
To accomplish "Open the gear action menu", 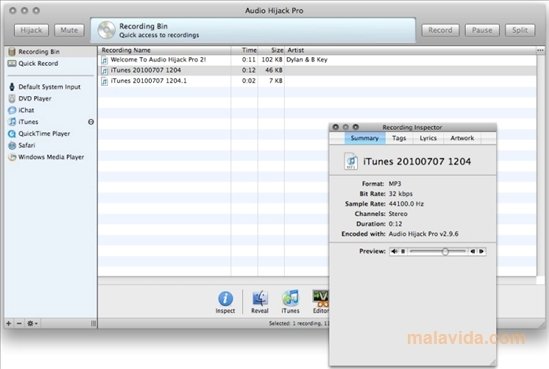I will click(x=33, y=323).
